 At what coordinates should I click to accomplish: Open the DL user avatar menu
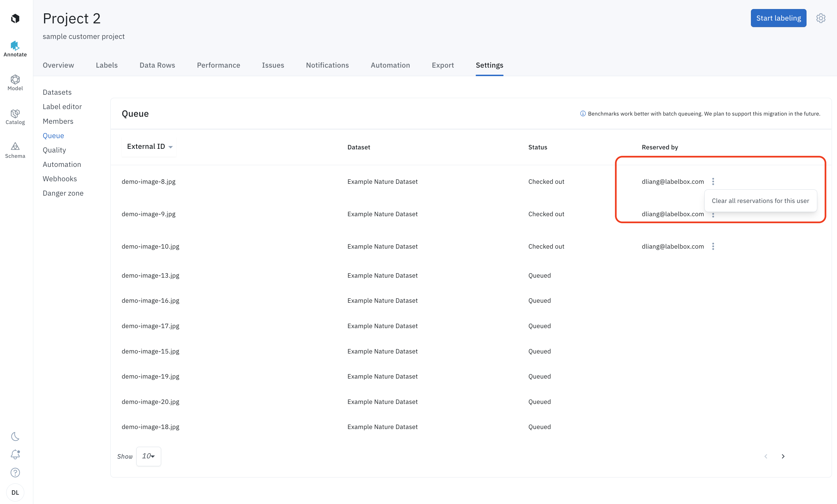coord(15,492)
